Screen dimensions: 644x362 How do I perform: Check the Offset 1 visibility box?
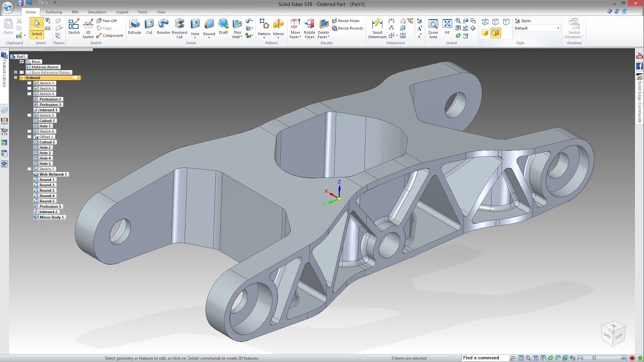[x=29, y=137]
